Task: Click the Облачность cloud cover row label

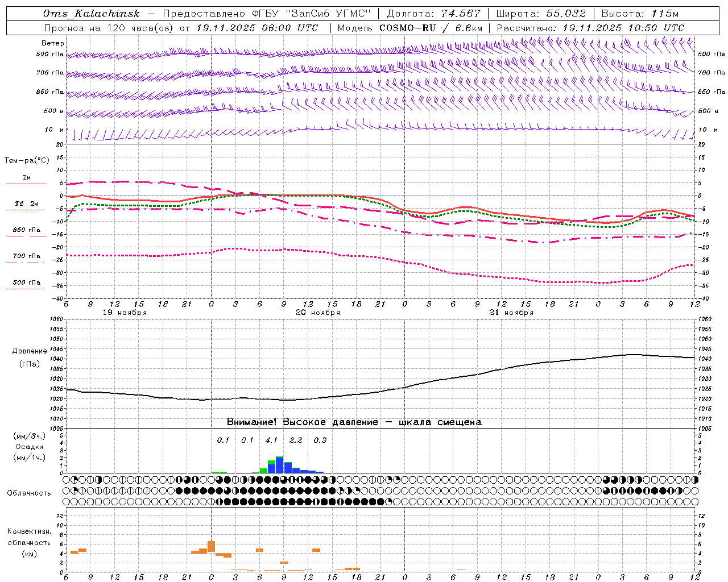Action: coord(29,493)
